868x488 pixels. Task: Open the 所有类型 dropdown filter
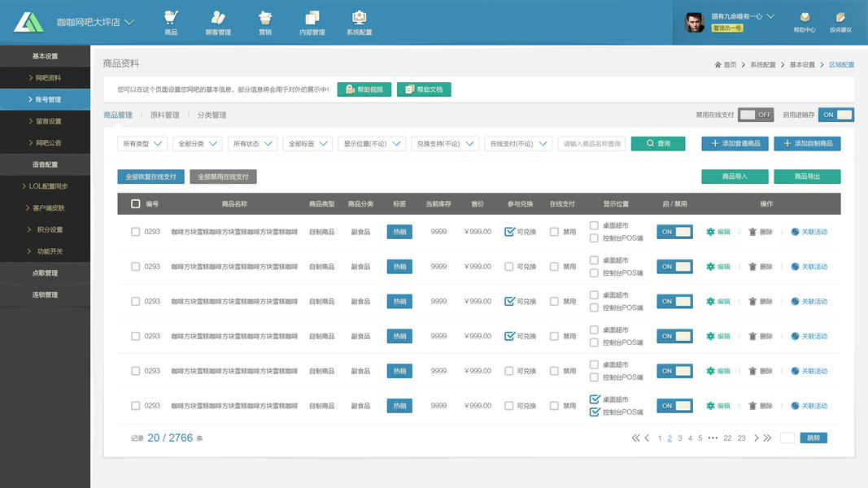point(142,144)
